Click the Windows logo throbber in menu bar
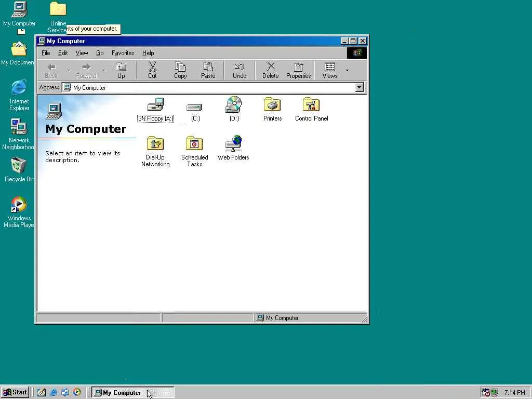 tap(356, 53)
